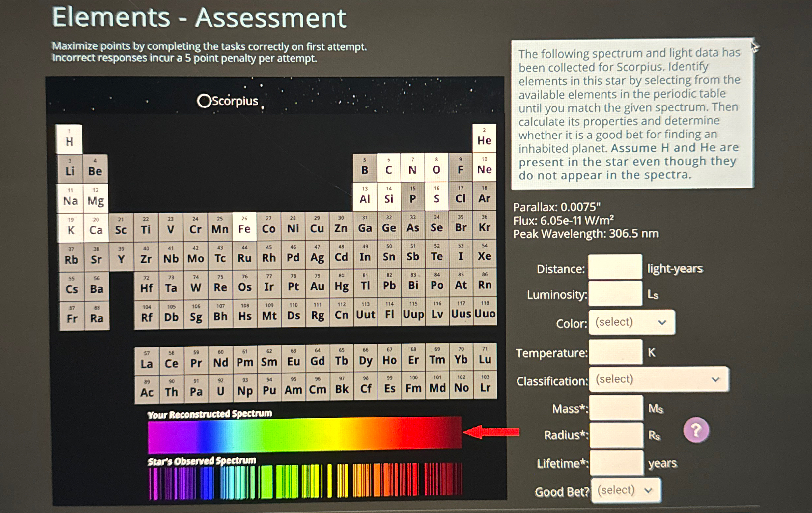The image size is (812, 513).
Task: Click the Star's Observed Spectrum bar
Action: pos(305,482)
